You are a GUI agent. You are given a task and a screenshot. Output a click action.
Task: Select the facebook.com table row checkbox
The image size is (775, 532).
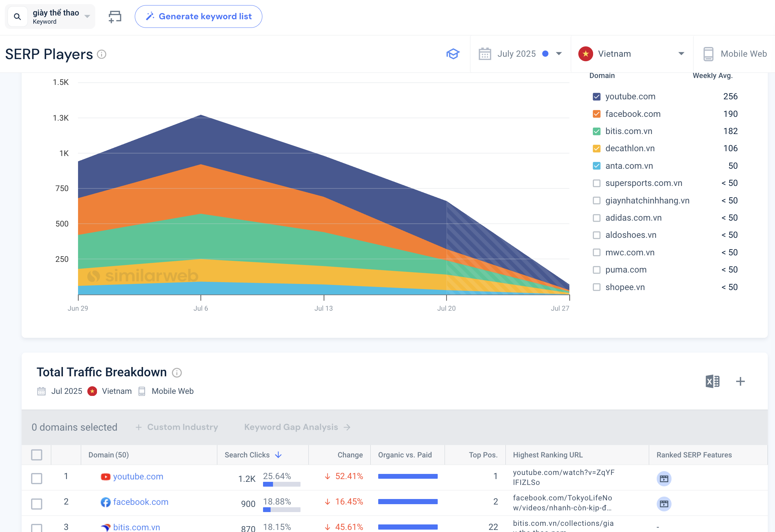click(37, 504)
